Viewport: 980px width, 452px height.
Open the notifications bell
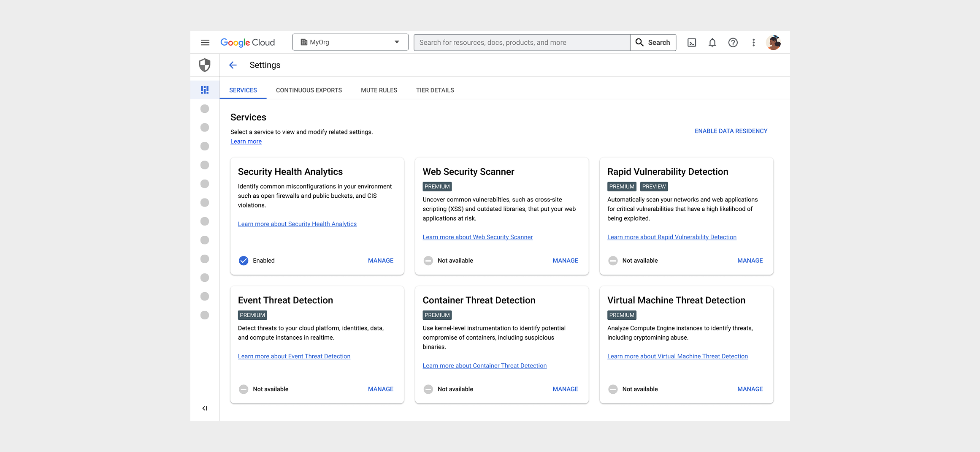(x=712, y=43)
